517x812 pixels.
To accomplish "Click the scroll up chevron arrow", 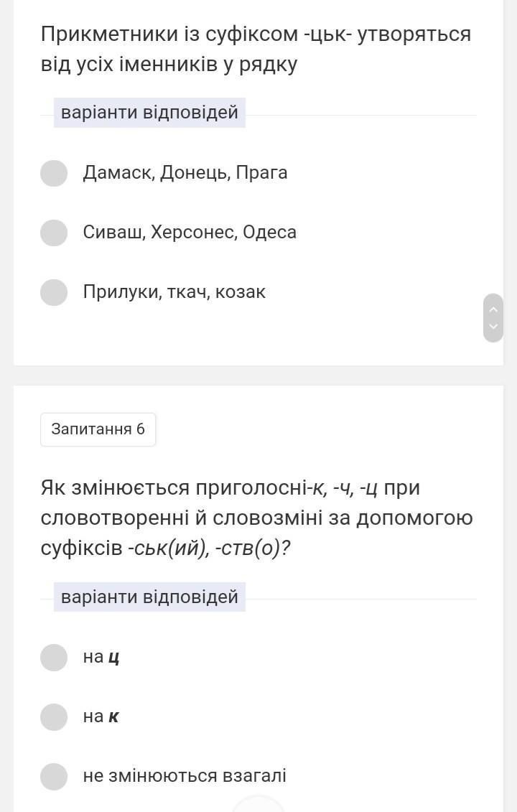I will coord(493,309).
